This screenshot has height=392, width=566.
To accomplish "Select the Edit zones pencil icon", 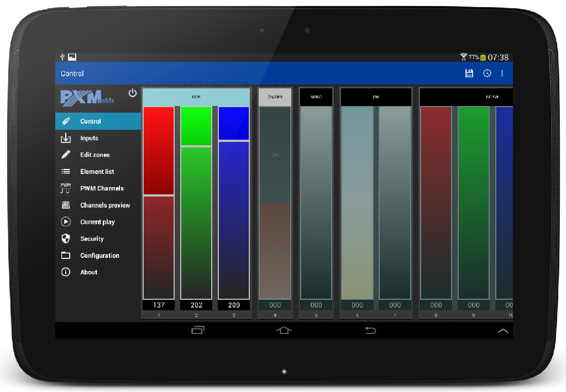I will pyautogui.click(x=66, y=155).
